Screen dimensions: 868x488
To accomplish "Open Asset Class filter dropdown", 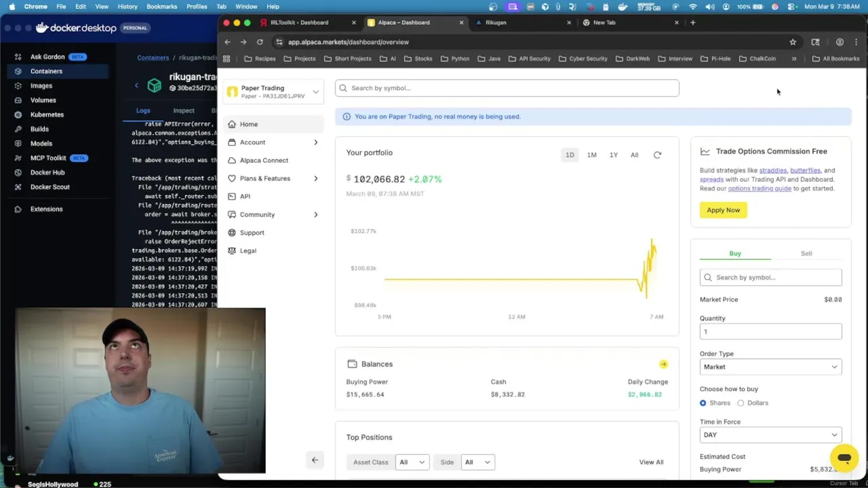I will [x=412, y=462].
